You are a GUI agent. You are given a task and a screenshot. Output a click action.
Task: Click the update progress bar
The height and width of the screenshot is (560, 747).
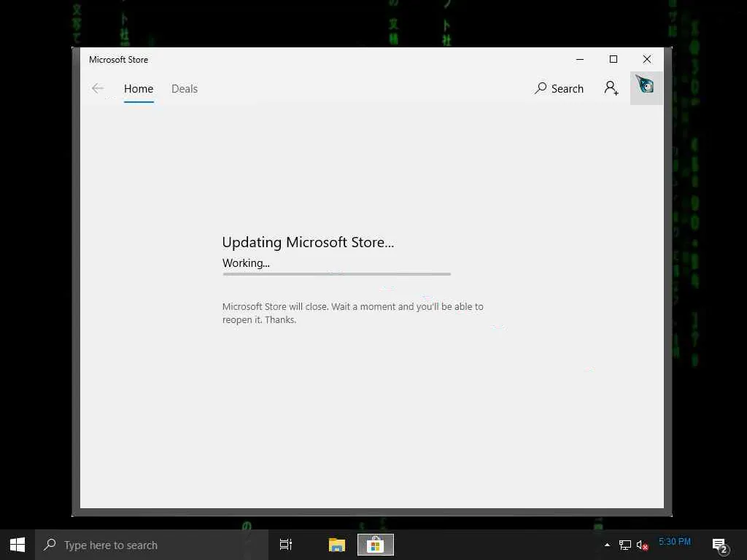point(336,274)
